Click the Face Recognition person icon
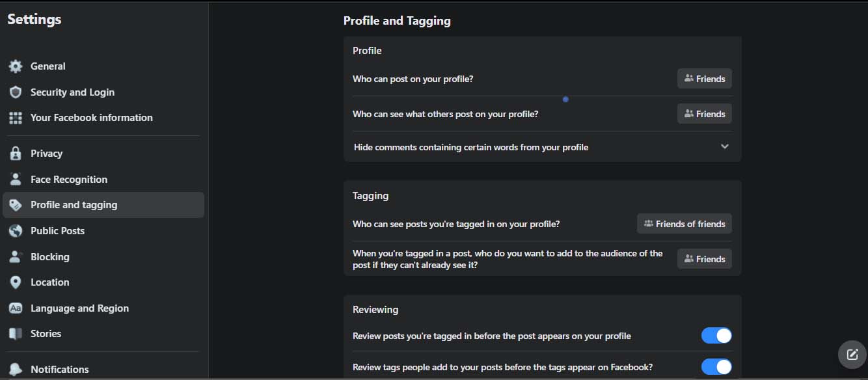Viewport: 868px width, 380px height. (x=16, y=180)
